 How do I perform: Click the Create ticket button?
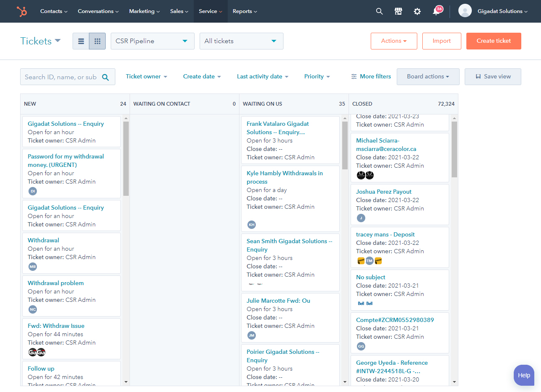tap(494, 41)
